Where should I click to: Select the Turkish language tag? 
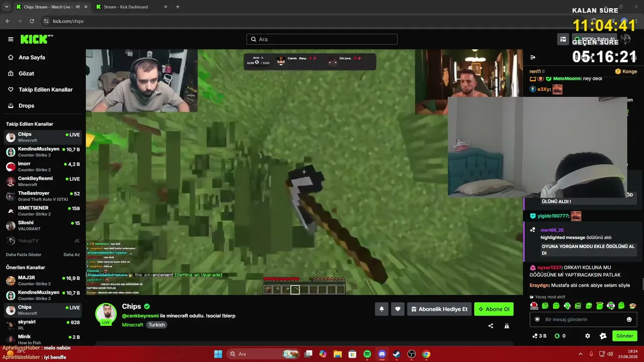(156, 325)
